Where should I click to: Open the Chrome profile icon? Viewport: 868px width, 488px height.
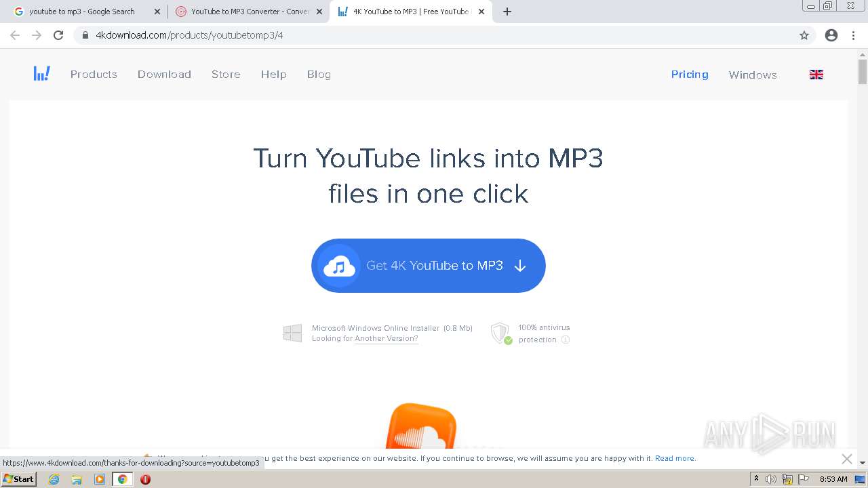click(831, 35)
